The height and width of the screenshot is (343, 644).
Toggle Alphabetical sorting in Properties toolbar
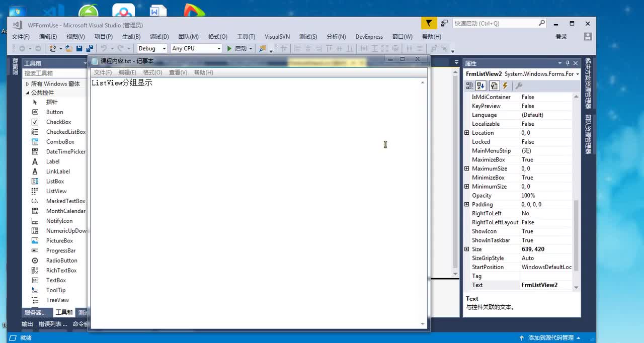(x=481, y=86)
